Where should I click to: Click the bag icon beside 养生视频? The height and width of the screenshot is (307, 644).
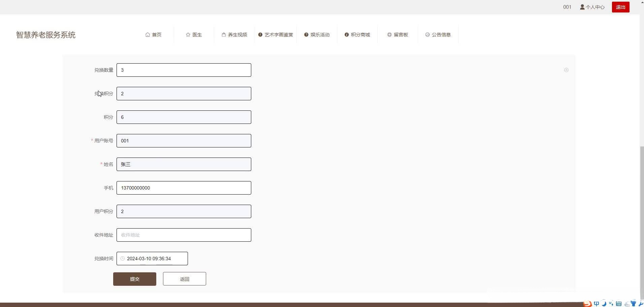coord(224,34)
